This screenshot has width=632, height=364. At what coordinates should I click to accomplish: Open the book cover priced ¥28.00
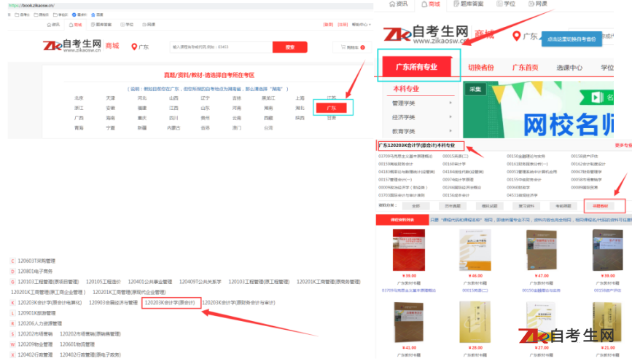click(475, 323)
